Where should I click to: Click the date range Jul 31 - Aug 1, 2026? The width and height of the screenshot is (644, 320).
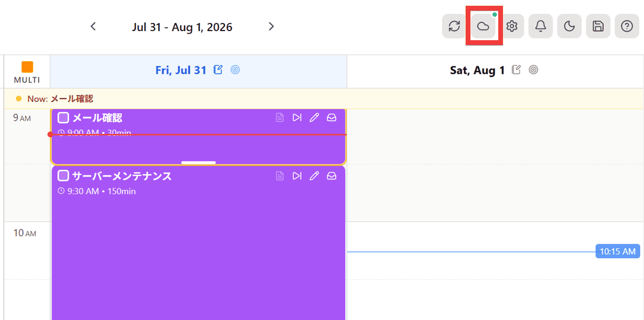pos(182,27)
